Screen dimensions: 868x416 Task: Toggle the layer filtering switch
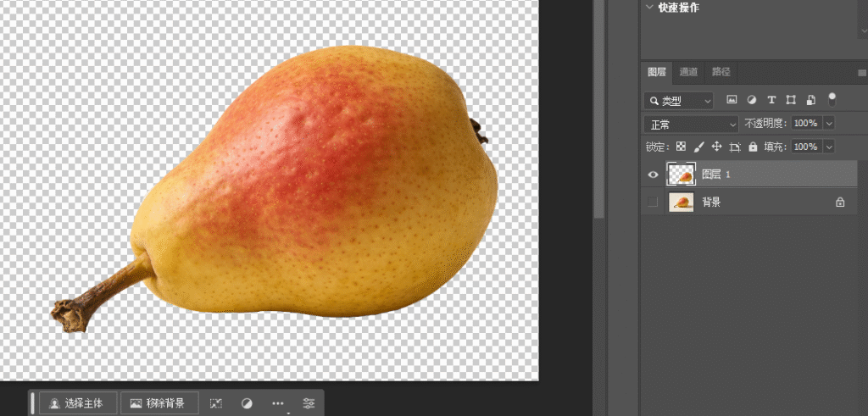click(x=832, y=99)
